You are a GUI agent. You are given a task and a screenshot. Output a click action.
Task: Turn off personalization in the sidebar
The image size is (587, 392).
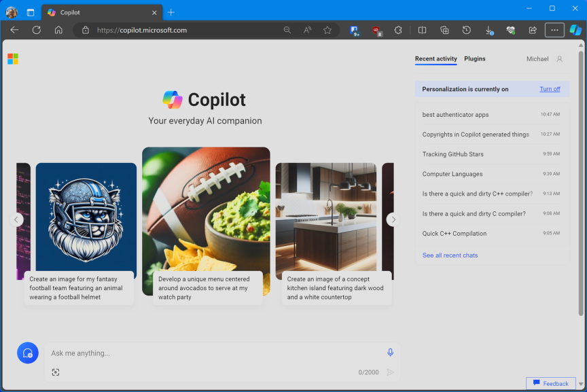coord(549,89)
